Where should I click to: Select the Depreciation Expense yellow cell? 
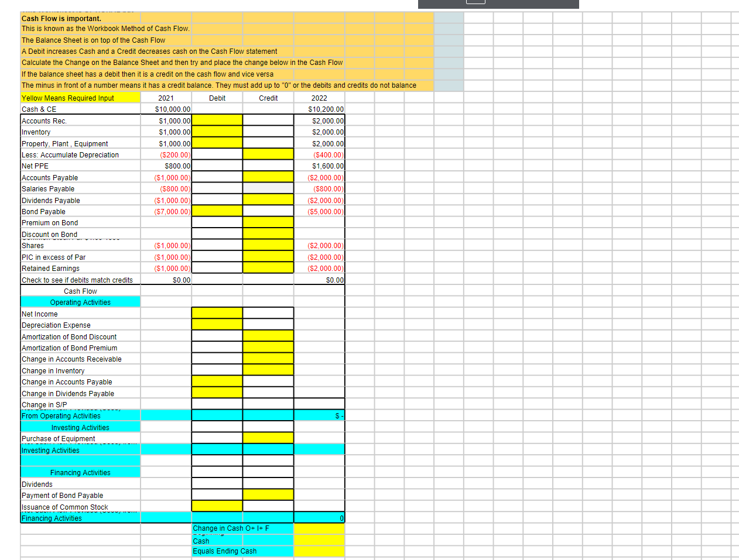(x=217, y=324)
